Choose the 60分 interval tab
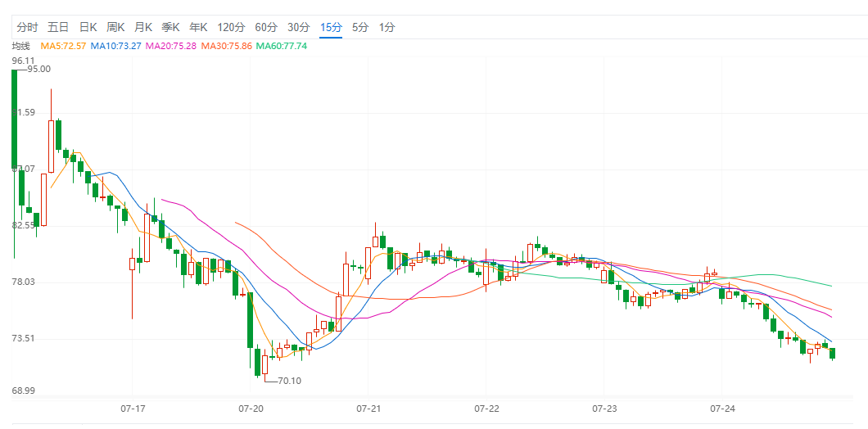This screenshot has height=429, width=868. click(x=266, y=27)
